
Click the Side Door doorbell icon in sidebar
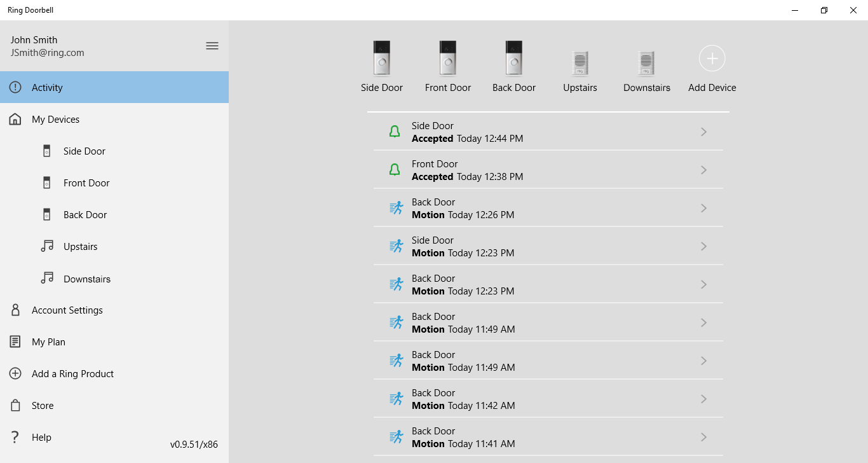46,151
